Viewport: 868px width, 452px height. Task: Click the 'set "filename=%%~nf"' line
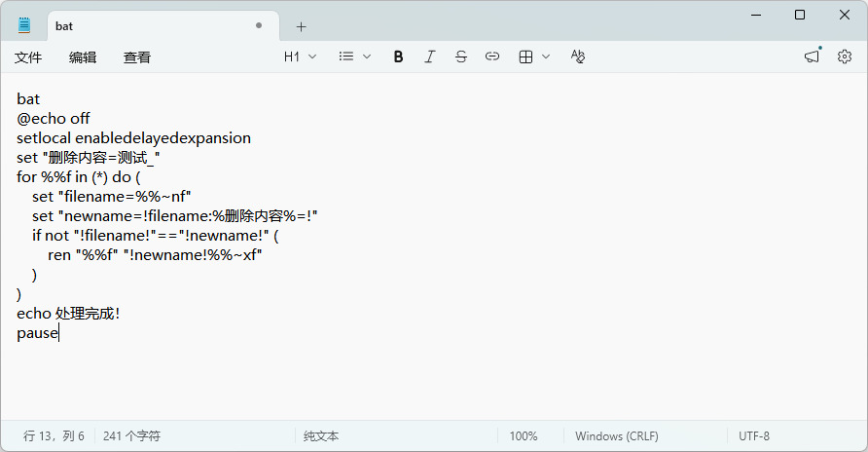111,197
